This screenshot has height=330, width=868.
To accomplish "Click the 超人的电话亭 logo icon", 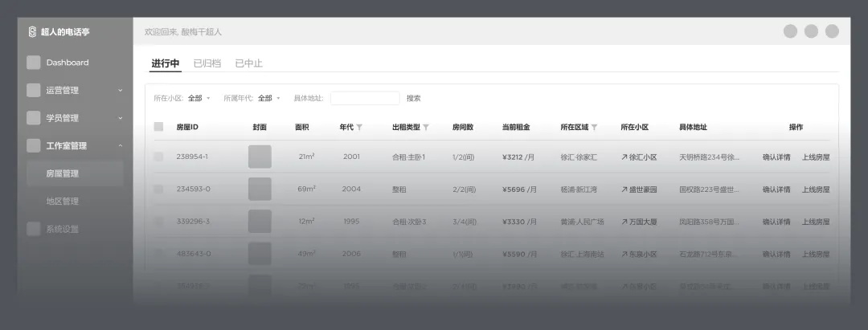I will click(x=32, y=32).
